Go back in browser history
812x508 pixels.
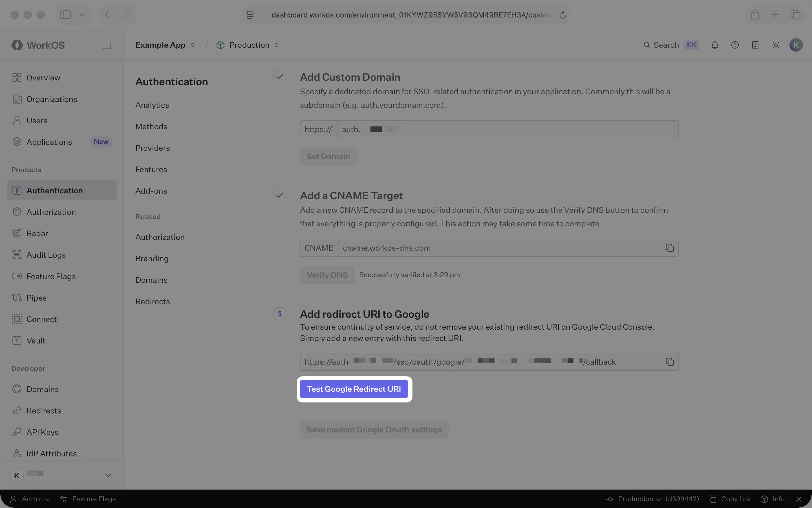coord(107,14)
